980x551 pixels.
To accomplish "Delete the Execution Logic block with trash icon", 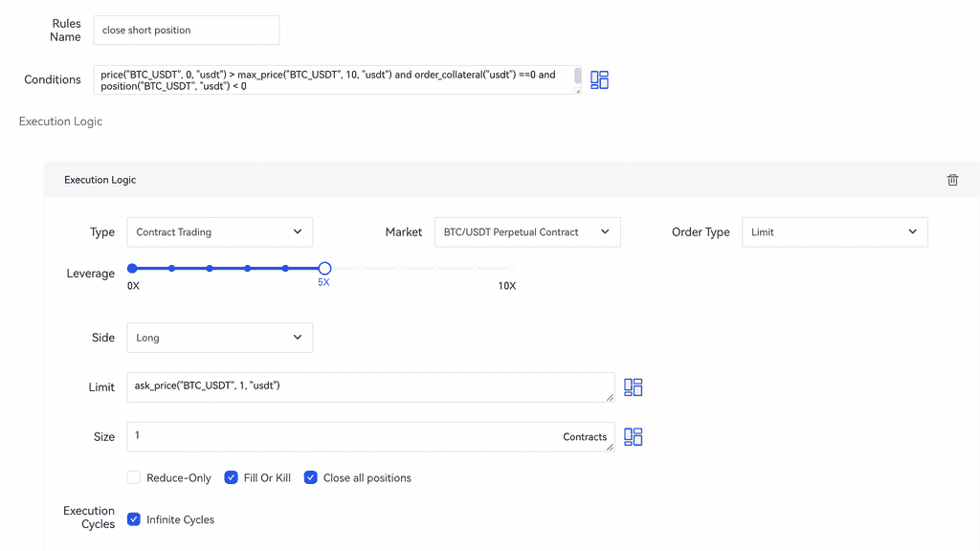I will [952, 180].
